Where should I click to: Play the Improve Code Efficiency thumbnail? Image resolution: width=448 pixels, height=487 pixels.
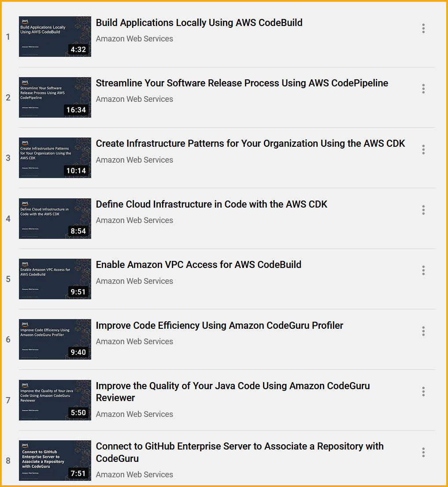[x=55, y=339]
